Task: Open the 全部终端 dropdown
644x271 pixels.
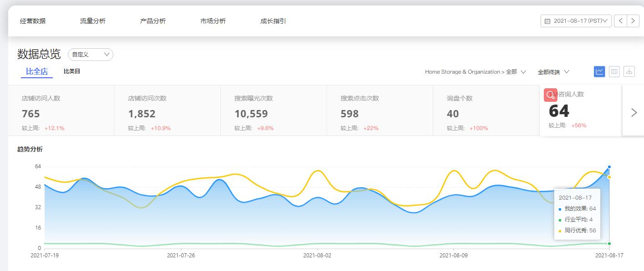Action: pos(552,71)
